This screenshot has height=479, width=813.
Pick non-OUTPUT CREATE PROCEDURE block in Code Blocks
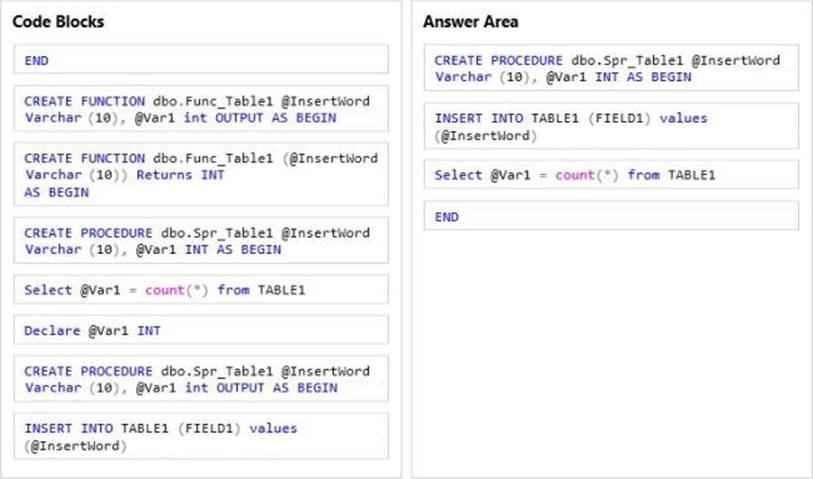(200, 241)
